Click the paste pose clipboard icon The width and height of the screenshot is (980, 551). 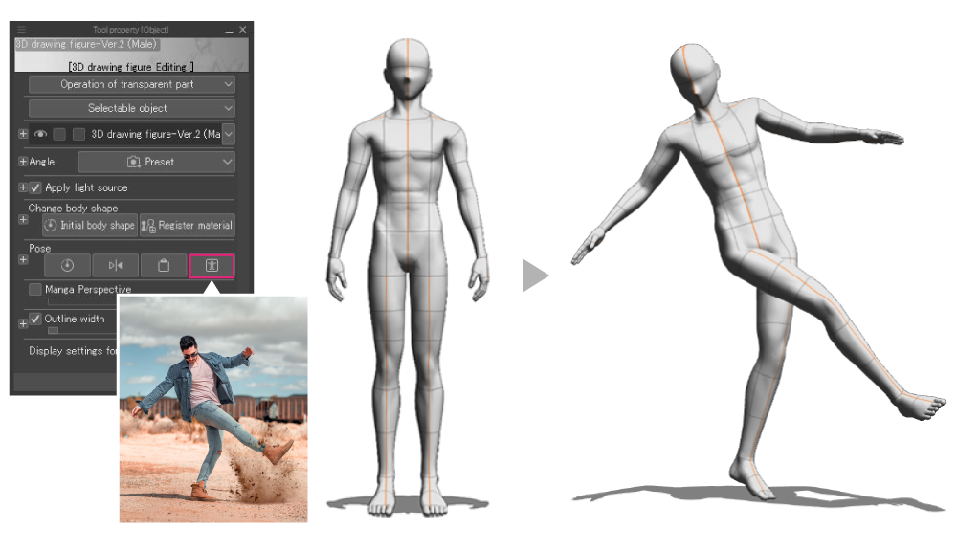[x=164, y=265]
